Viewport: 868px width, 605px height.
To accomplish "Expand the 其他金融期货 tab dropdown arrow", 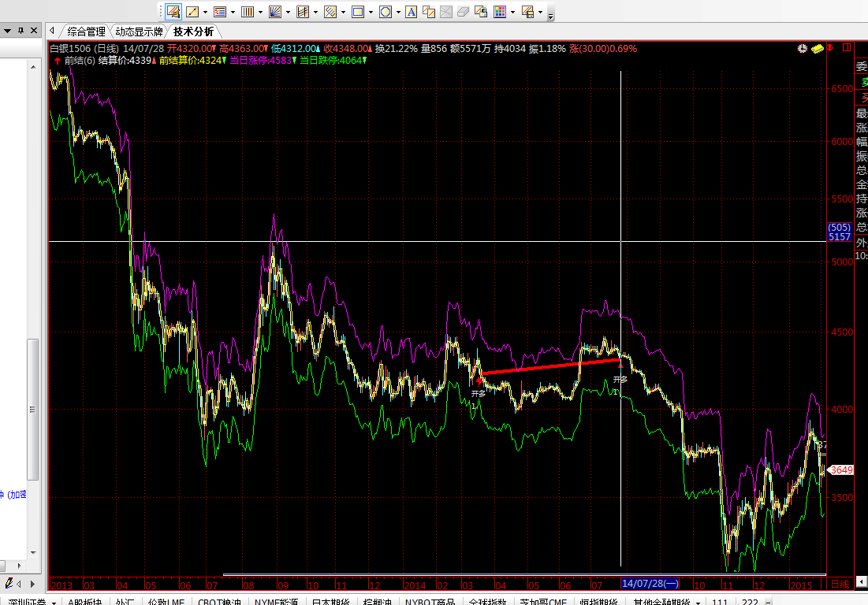I will (x=698, y=602).
